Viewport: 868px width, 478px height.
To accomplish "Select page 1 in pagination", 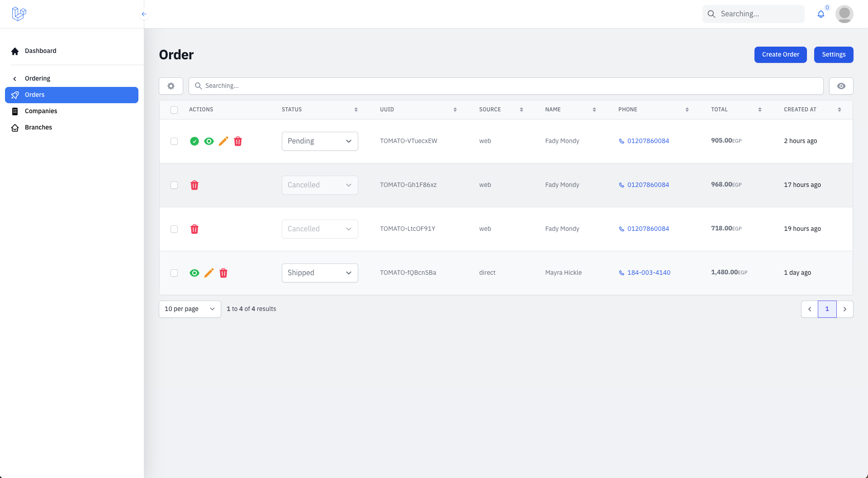I will pyautogui.click(x=827, y=309).
